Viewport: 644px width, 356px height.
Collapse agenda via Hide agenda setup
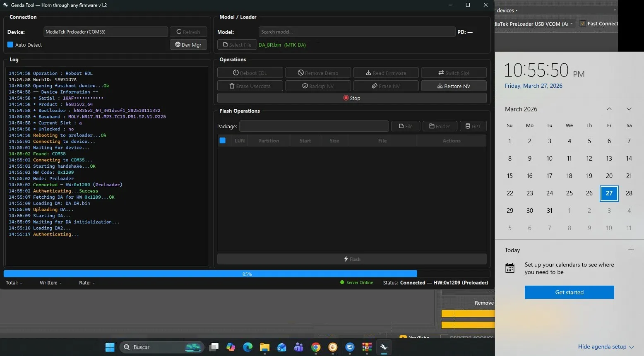click(x=606, y=347)
